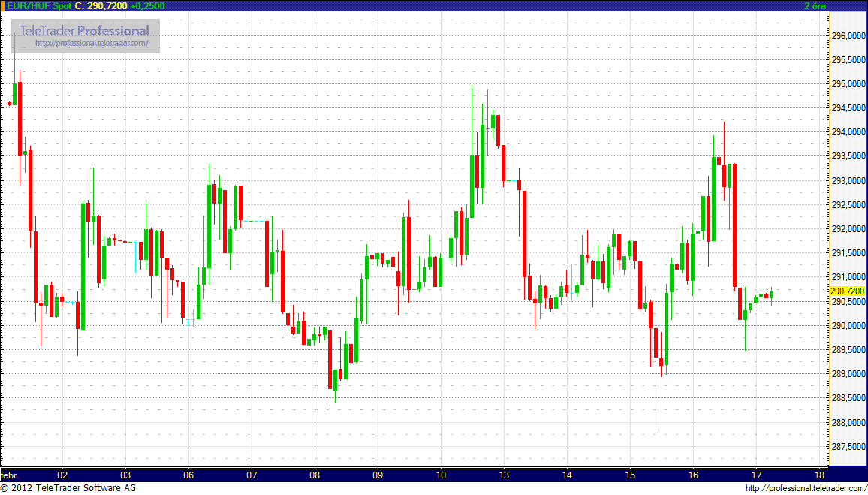This screenshot has width=868, height=495.
Task: Click date 17 on the time axis
Action: click(x=756, y=475)
